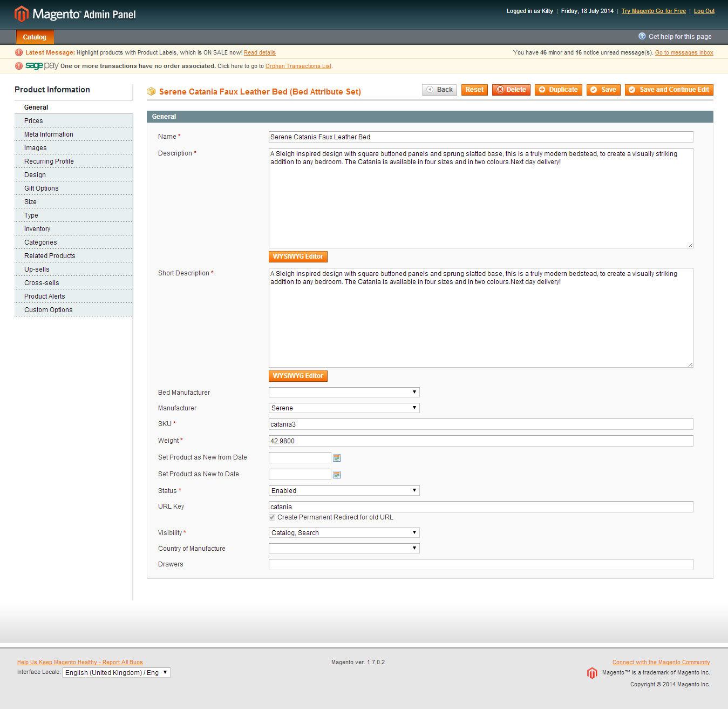This screenshot has width=728, height=709.
Task: Click the Latest Message alert icon
Action: click(19, 52)
